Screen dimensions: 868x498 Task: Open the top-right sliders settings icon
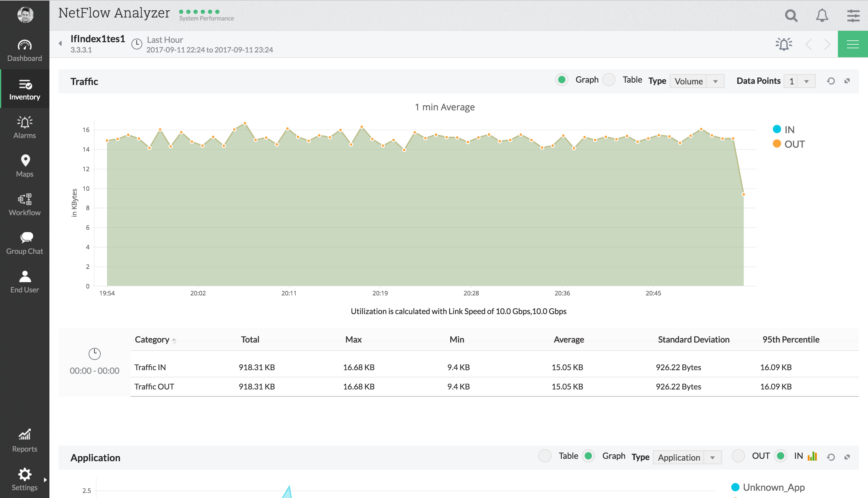(x=853, y=15)
